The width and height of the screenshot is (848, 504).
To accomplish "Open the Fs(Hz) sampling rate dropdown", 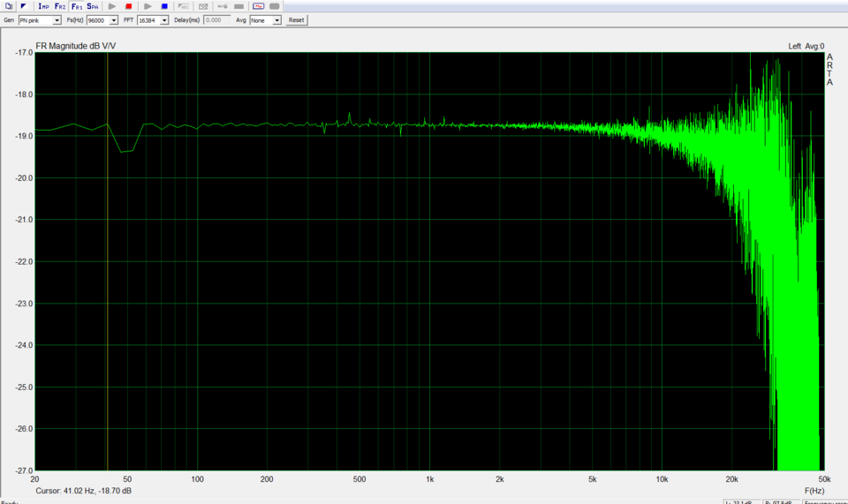I will pyautogui.click(x=114, y=20).
